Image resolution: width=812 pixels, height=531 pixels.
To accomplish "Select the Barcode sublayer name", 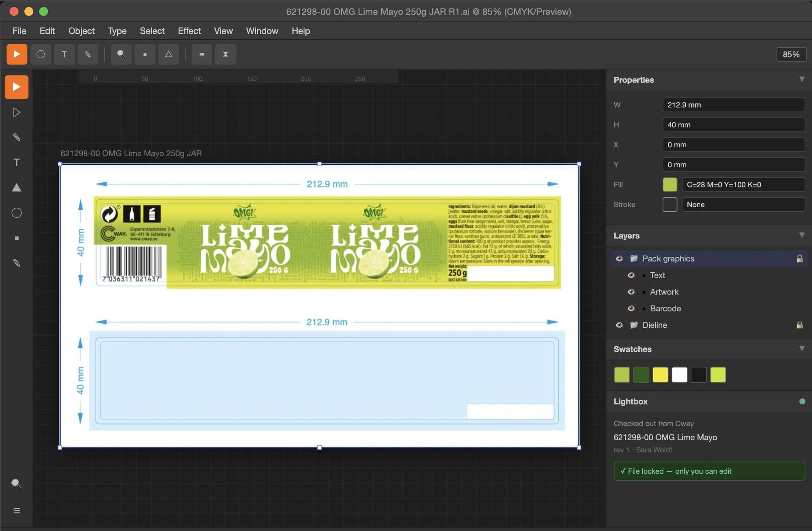I will click(665, 309).
